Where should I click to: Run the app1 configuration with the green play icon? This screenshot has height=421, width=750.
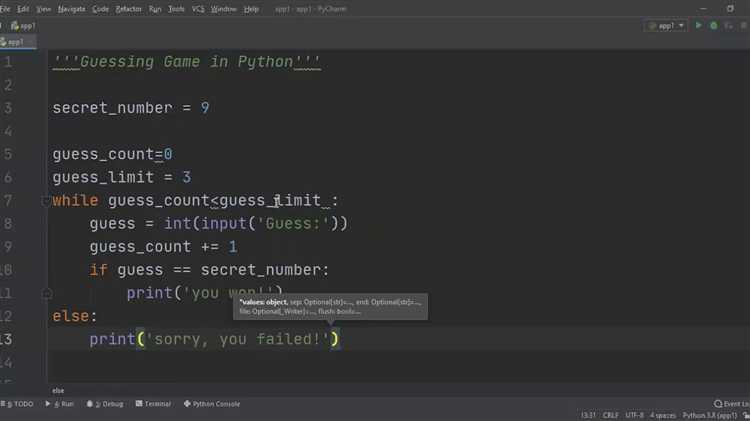coord(698,25)
